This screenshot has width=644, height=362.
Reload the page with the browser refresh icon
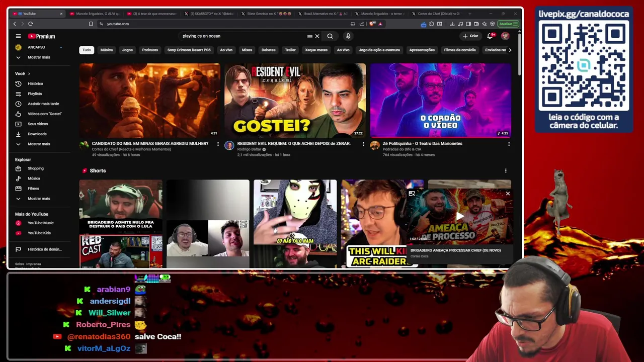[31, 24]
